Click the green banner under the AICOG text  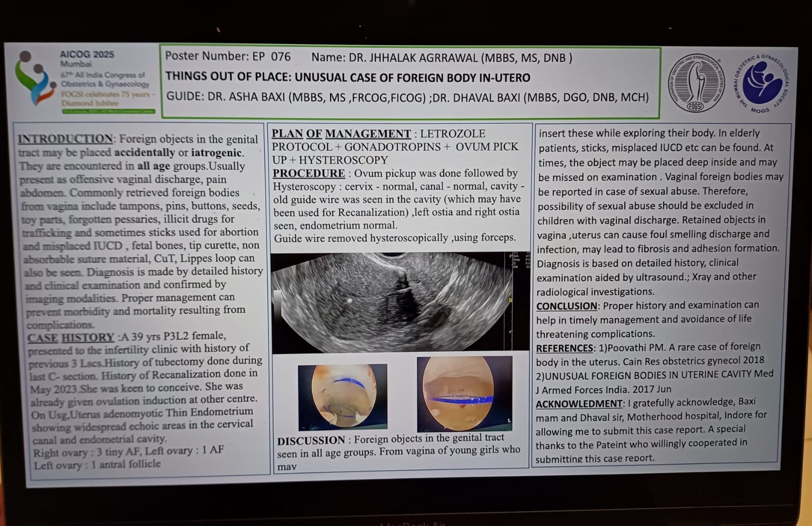point(109,111)
